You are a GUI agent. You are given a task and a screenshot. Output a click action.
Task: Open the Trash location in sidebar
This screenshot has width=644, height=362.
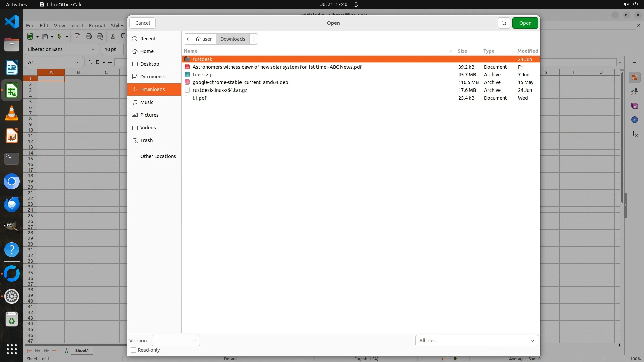[x=146, y=140]
